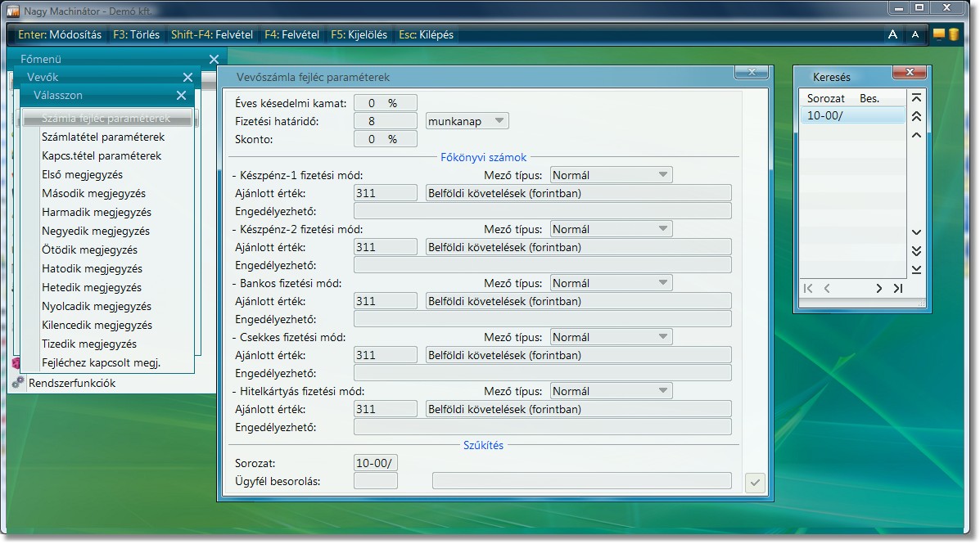
Task: Page up in Keresés with double up arrow
Action: pos(916,116)
